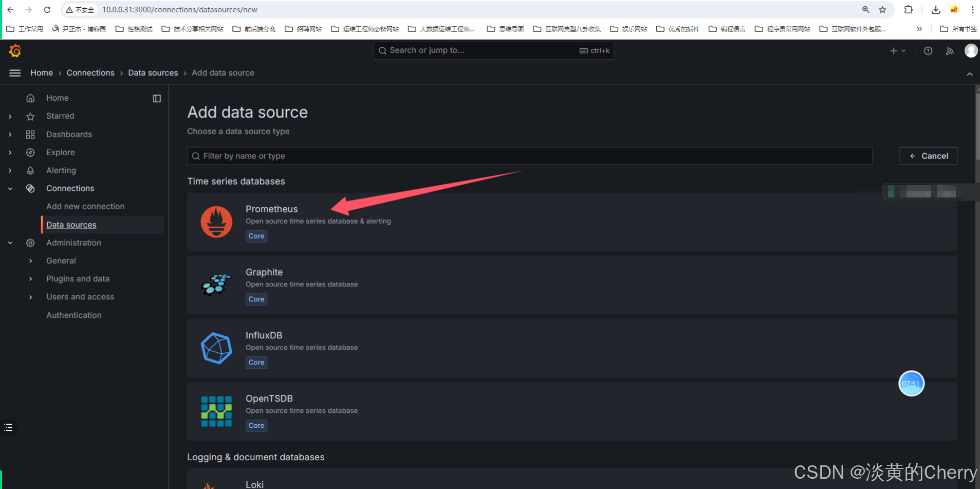Open the list icon at bottom left

pyautogui.click(x=8, y=427)
